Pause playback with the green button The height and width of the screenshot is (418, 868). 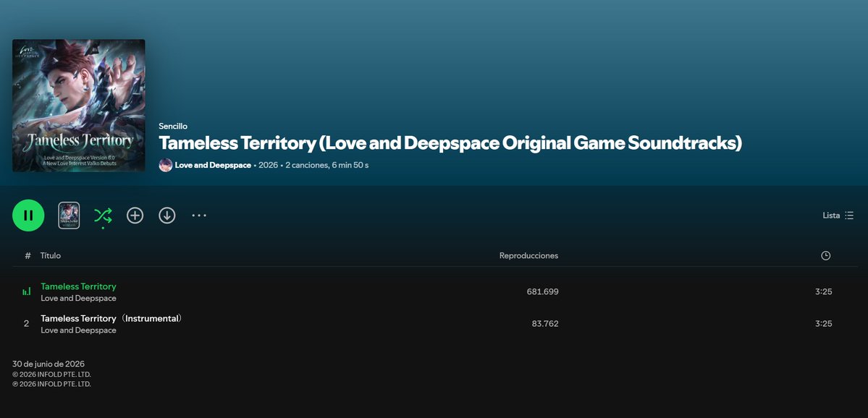28,215
